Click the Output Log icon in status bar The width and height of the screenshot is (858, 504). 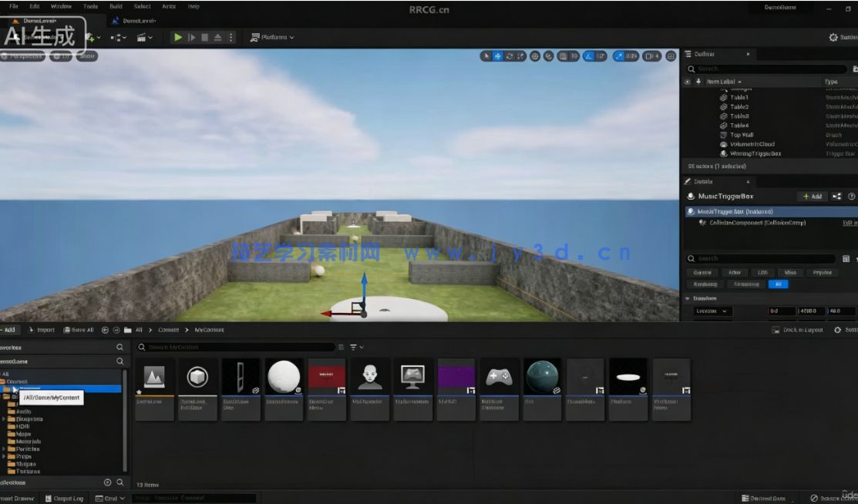coord(63,499)
